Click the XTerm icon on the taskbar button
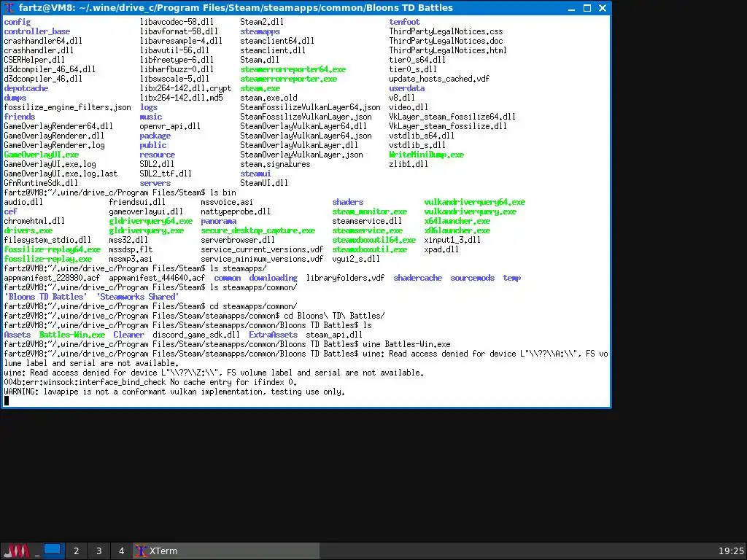Viewport: 747px width, 560px height. click(x=141, y=551)
